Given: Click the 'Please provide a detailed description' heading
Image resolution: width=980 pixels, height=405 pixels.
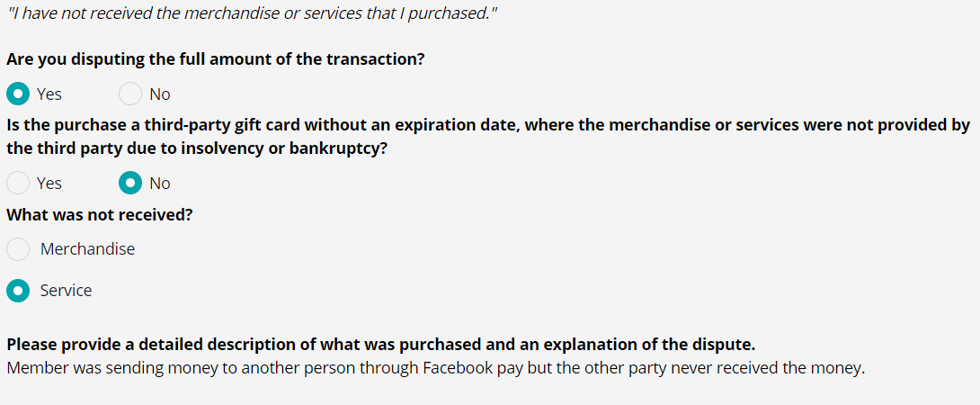Looking at the screenshot, I should coord(381,345).
